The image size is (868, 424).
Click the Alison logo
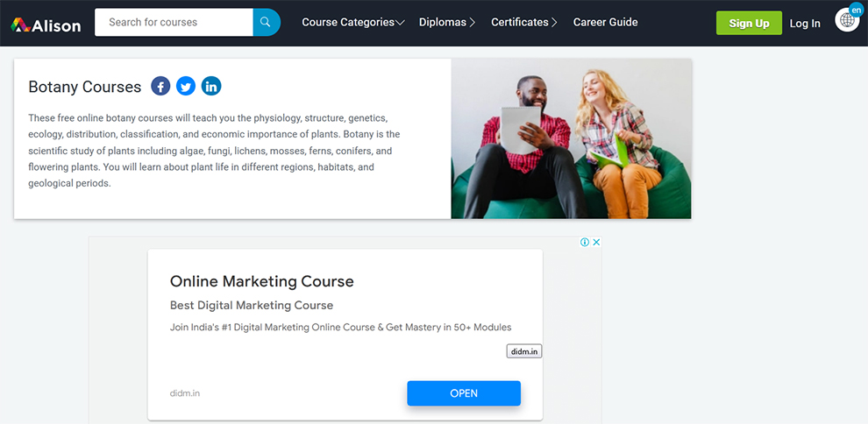[46, 25]
